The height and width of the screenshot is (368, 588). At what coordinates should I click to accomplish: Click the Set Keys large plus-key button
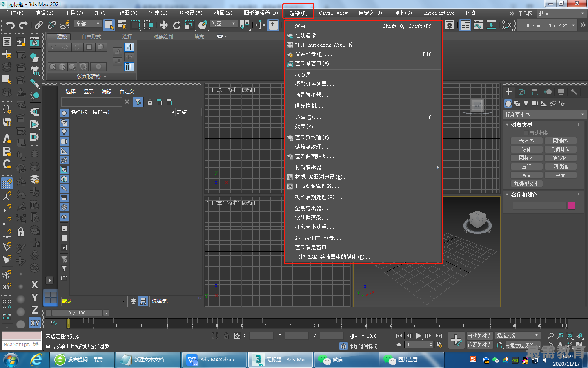[x=456, y=340]
